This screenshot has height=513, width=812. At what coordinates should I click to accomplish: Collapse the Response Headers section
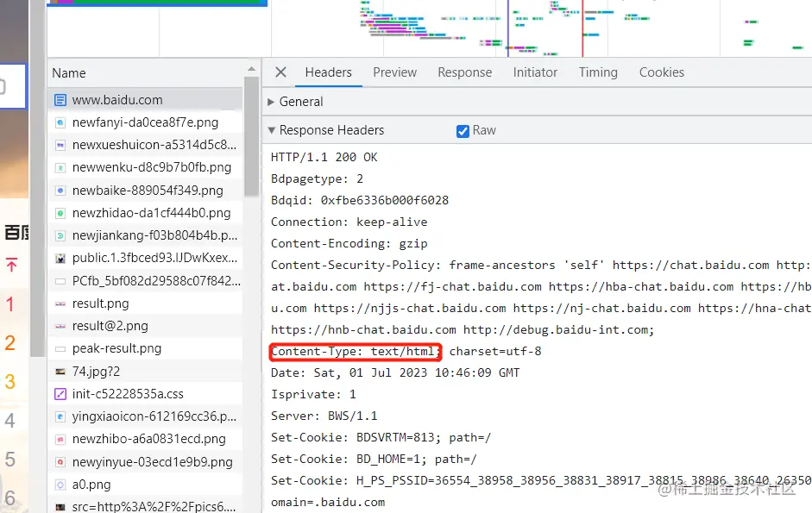tap(271, 130)
